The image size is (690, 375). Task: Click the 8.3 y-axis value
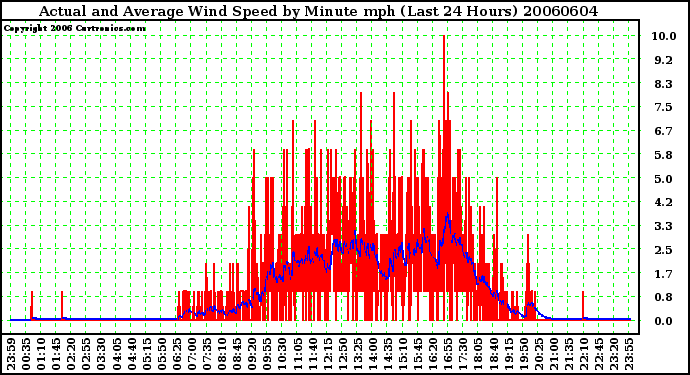coord(664,84)
